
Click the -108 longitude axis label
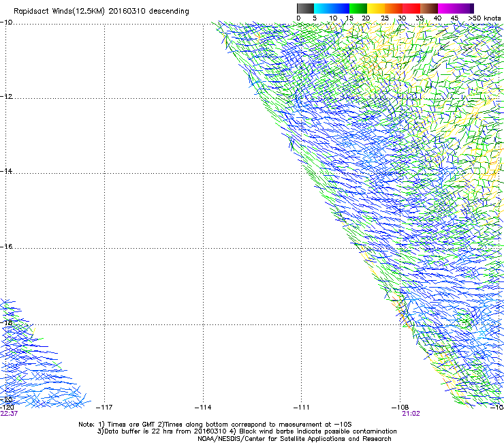[x=400, y=408]
